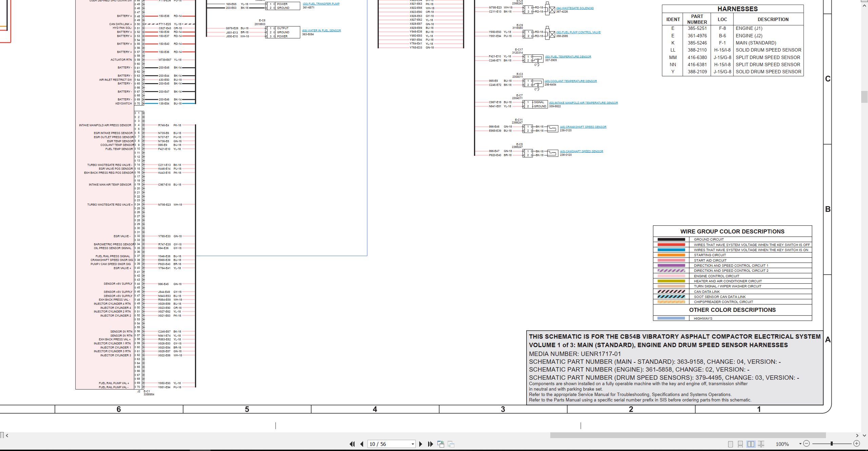Viewport: 868px width, 451px height.
Task: Advance to the next page
Action: (421, 444)
